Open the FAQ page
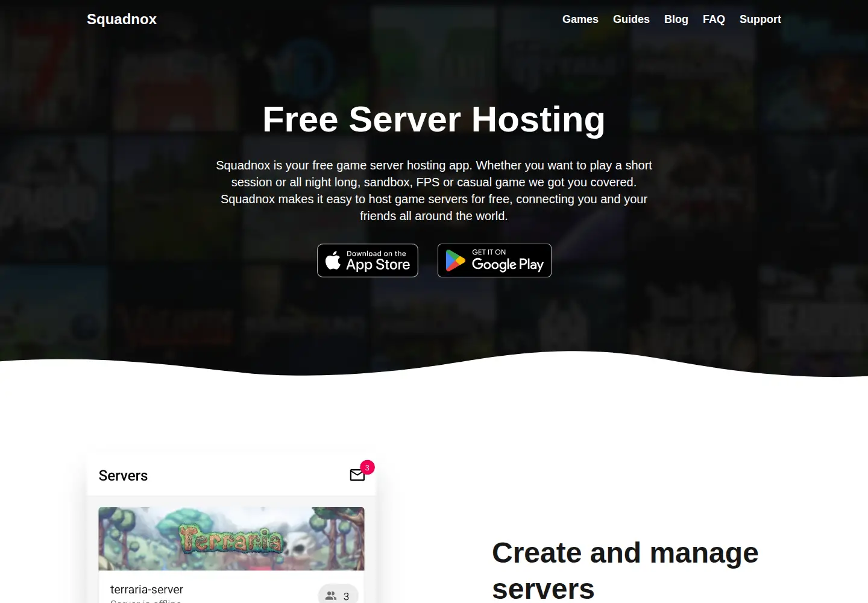Image resolution: width=868 pixels, height=603 pixels. (714, 19)
